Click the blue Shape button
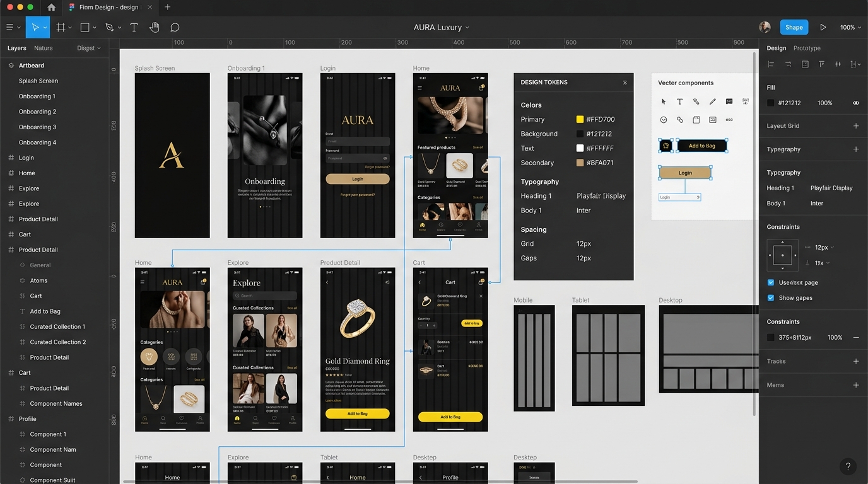The width and height of the screenshot is (868, 484). 794,27
